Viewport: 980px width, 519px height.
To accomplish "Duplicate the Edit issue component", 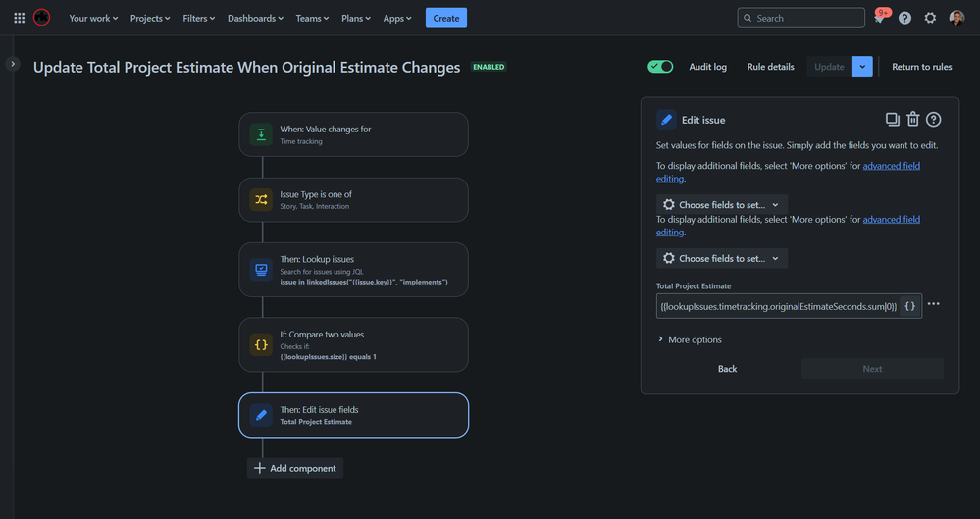I will [x=892, y=119].
